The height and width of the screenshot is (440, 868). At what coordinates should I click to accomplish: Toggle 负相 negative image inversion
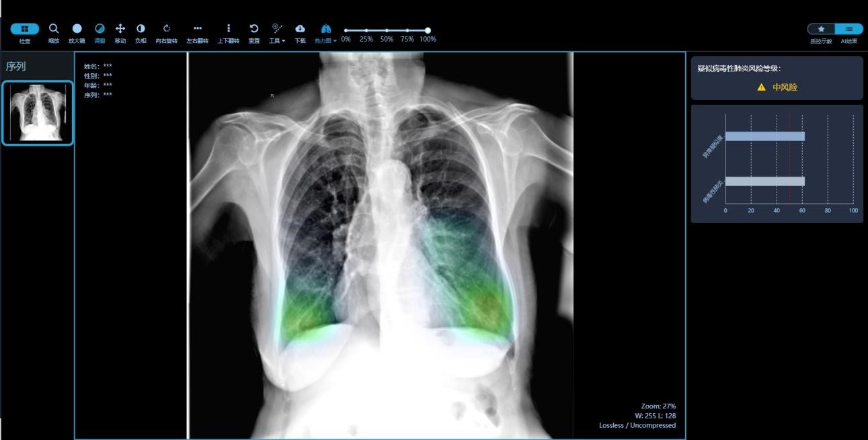[x=141, y=29]
